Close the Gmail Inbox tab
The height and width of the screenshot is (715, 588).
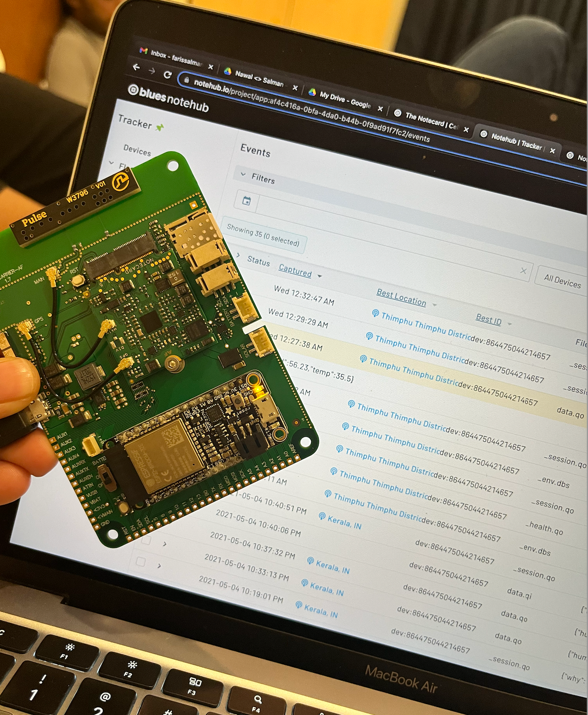(211, 67)
